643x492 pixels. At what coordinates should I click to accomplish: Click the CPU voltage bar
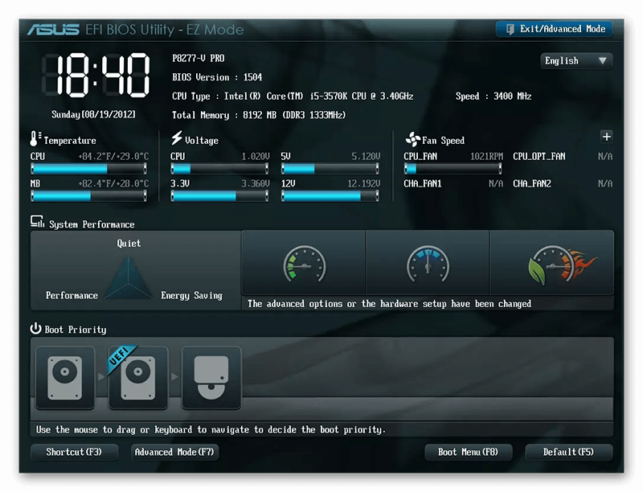coord(220,169)
